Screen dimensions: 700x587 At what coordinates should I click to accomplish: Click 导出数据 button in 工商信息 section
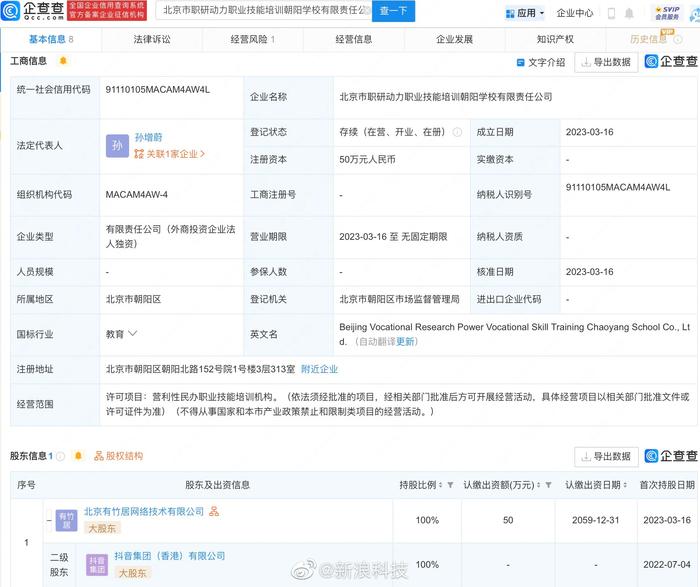pos(606,62)
